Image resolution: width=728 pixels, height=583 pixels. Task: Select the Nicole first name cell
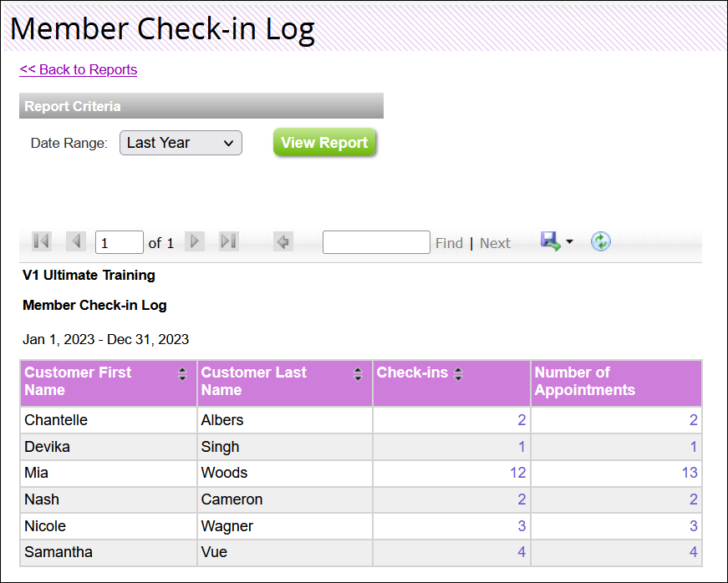tap(109, 526)
